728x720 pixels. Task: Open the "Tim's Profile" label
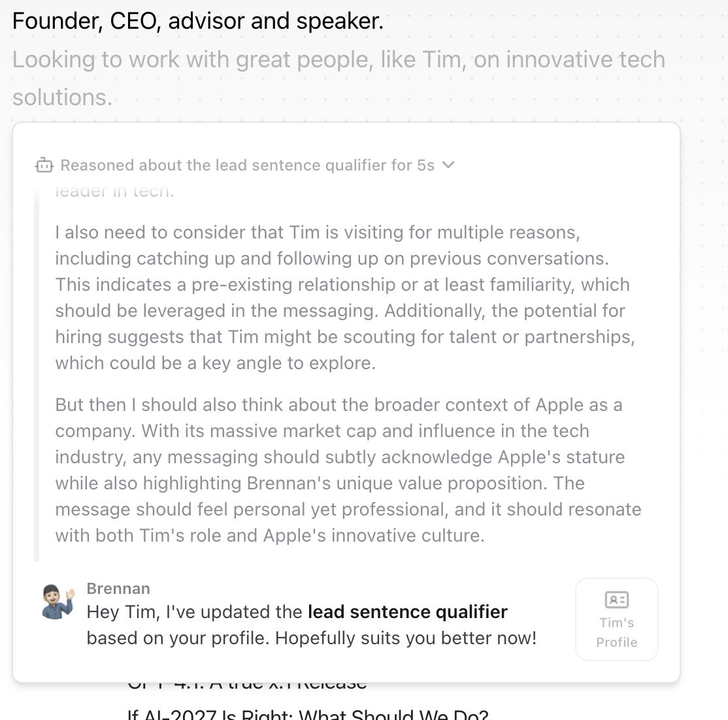616,632
